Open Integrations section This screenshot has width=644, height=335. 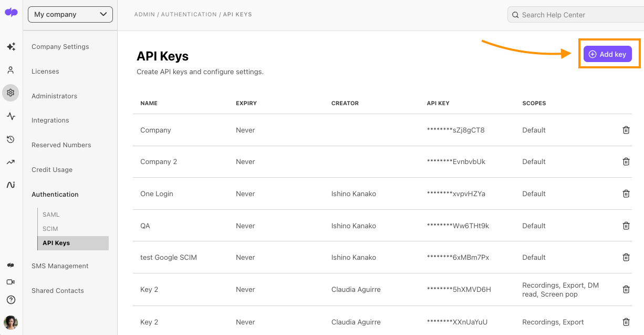(50, 120)
